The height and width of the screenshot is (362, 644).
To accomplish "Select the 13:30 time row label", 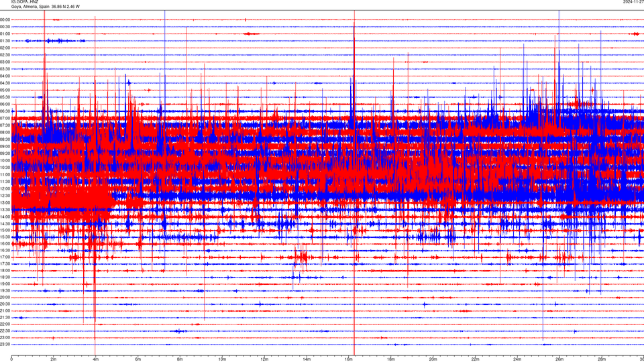I will (5, 209).
